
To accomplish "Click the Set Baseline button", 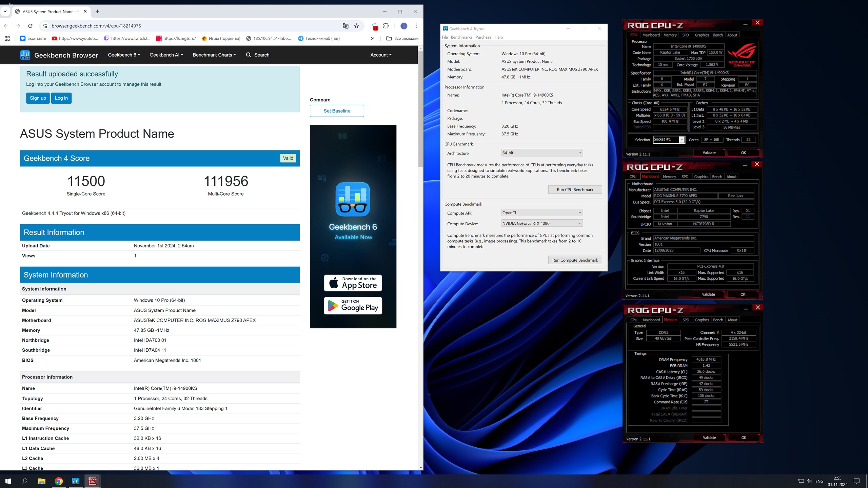I will (x=337, y=111).
